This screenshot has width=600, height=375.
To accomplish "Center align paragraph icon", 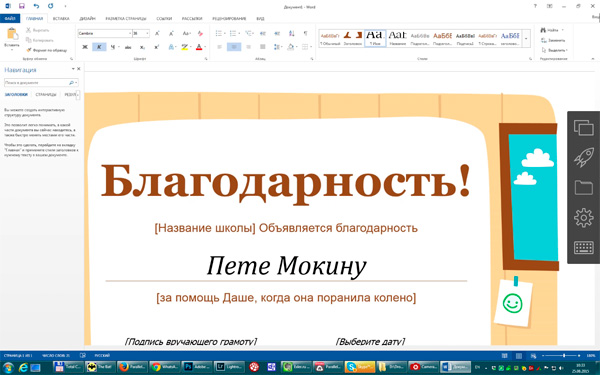I will [x=234, y=47].
